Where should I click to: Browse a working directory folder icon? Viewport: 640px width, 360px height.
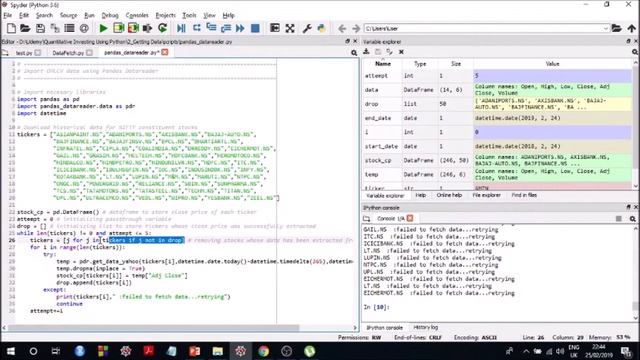pyautogui.click(x=616, y=28)
